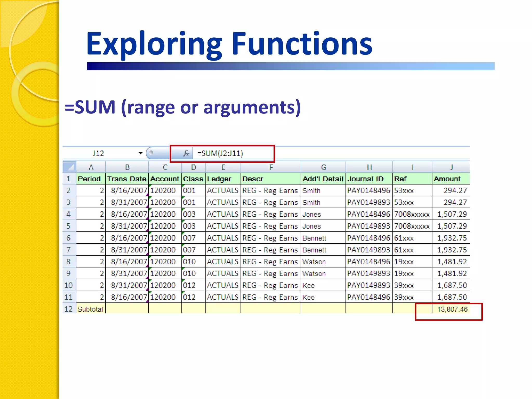Select column D header
The height and width of the screenshot is (399, 532).
pos(194,167)
